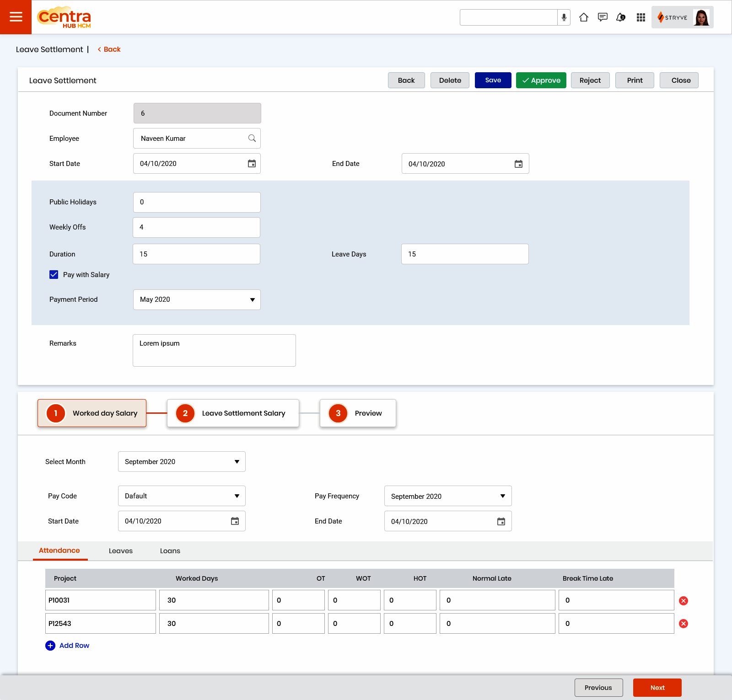Click Worked Days cell for P10031
Viewport: 732px width, 700px height.
pyautogui.click(x=214, y=600)
